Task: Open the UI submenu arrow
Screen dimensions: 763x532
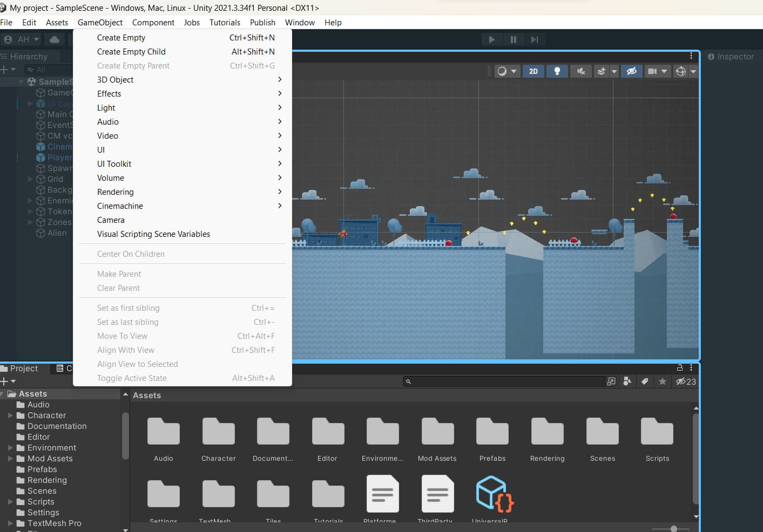Action: 280,149
